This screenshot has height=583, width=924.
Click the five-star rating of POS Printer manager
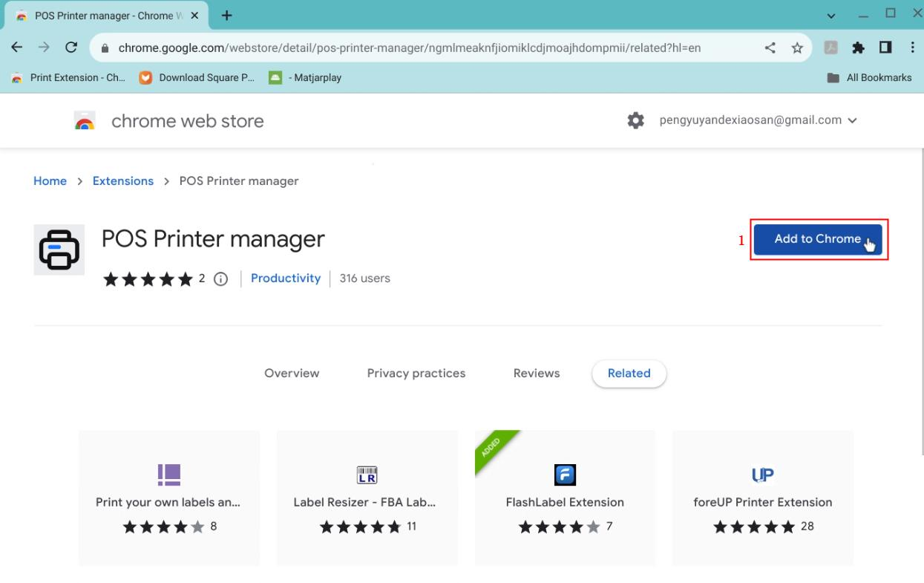148,279
